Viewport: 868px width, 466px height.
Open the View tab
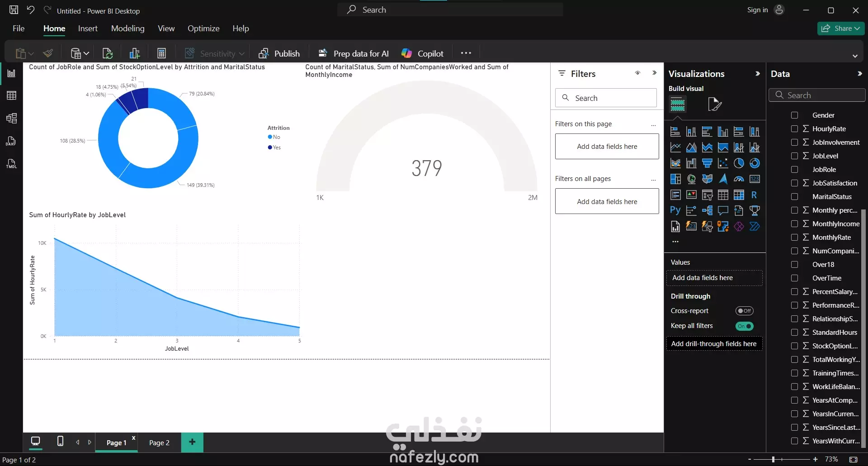(x=166, y=29)
